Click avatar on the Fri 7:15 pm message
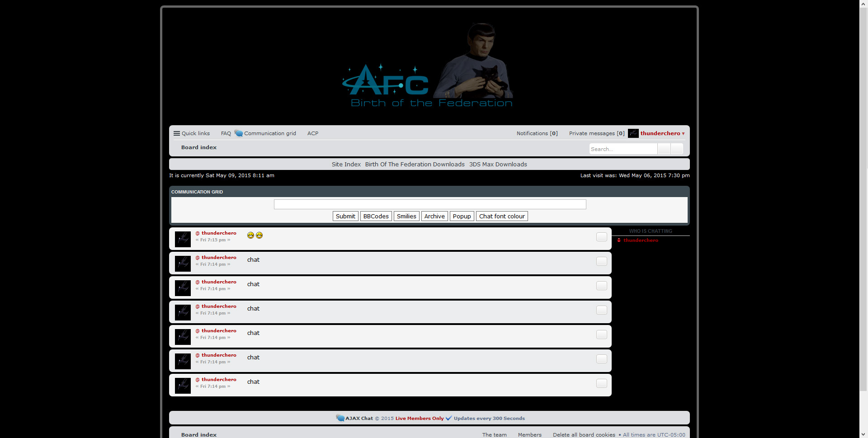Image resolution: width=868 pixels, height=438 pixels. (x=183, y=239)
